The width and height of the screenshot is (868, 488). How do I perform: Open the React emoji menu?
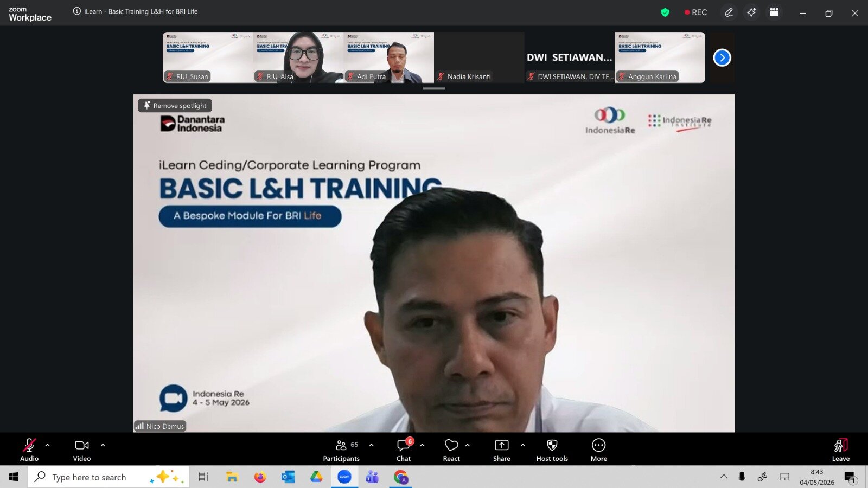tap(451, 450)
